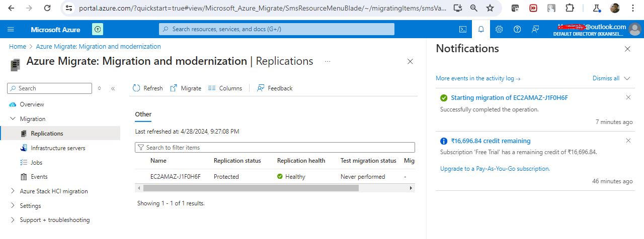644x239 pixels.
Task: Select Jobs in the sidebar
Action: point(36,163)
